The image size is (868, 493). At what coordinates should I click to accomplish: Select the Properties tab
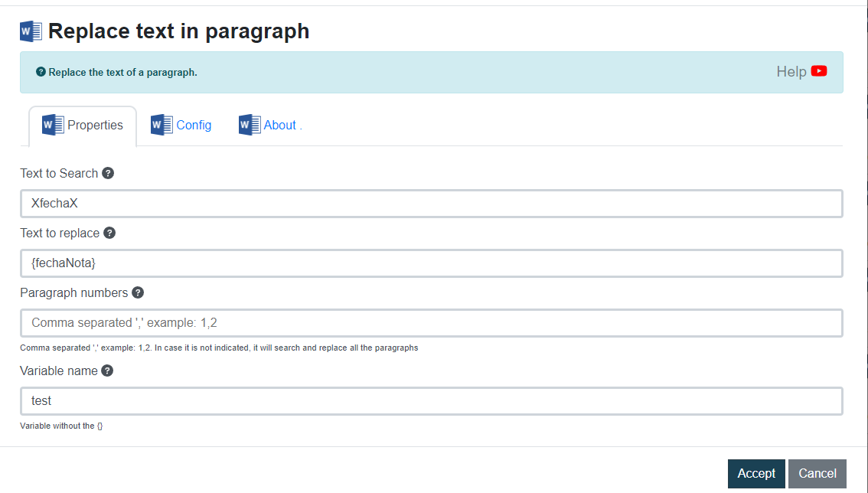pos(95,125)
